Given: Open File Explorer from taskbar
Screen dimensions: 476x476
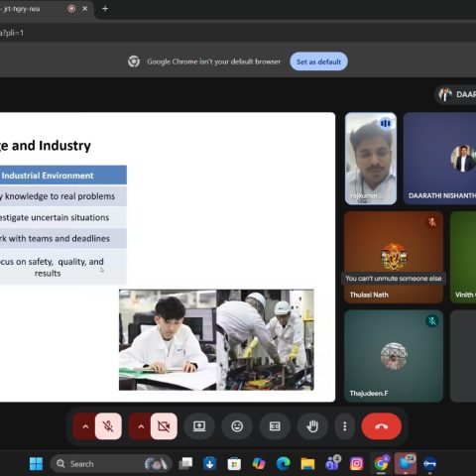Looking at the screenshot, I should [307, 464].
